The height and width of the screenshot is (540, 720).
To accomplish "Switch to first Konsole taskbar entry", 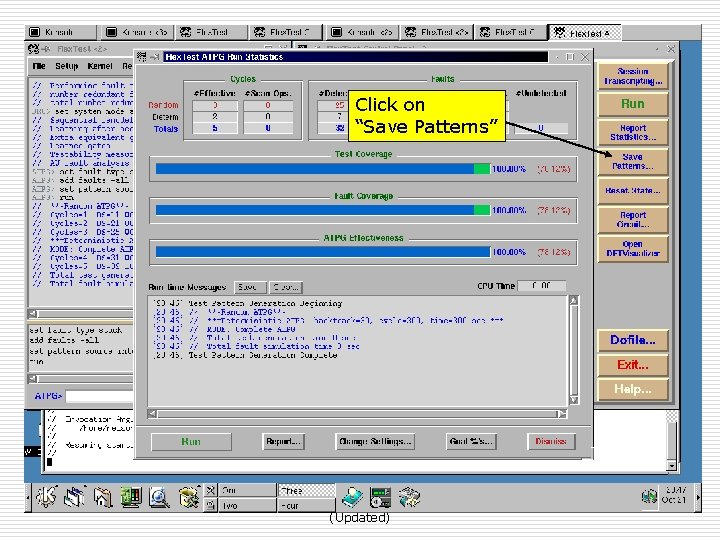I will 61,32.
